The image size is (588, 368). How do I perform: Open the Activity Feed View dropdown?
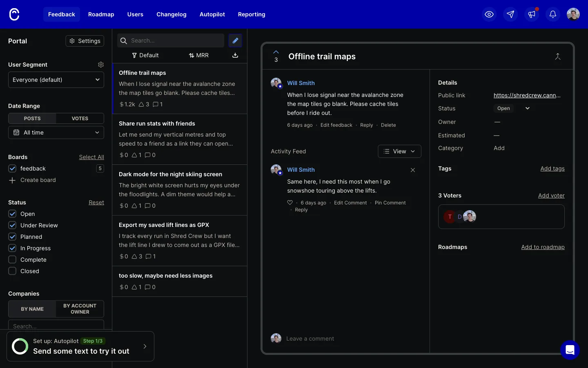(399, 151)
